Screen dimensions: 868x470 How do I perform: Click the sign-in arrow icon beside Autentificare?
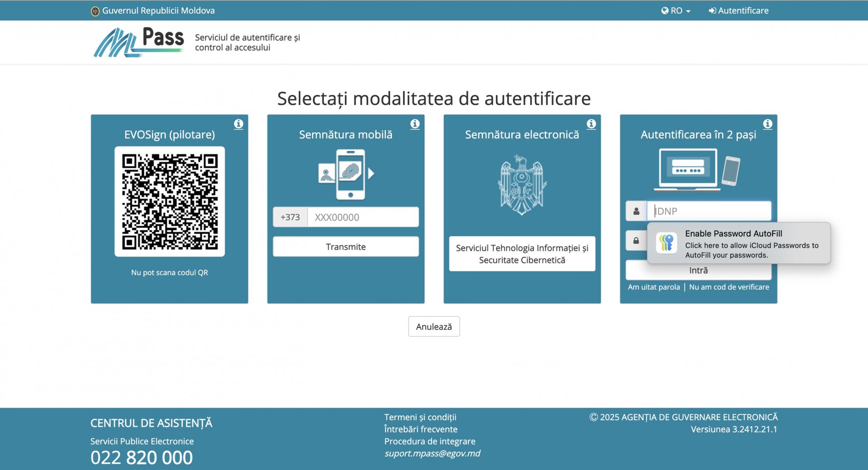pos(712,11)
